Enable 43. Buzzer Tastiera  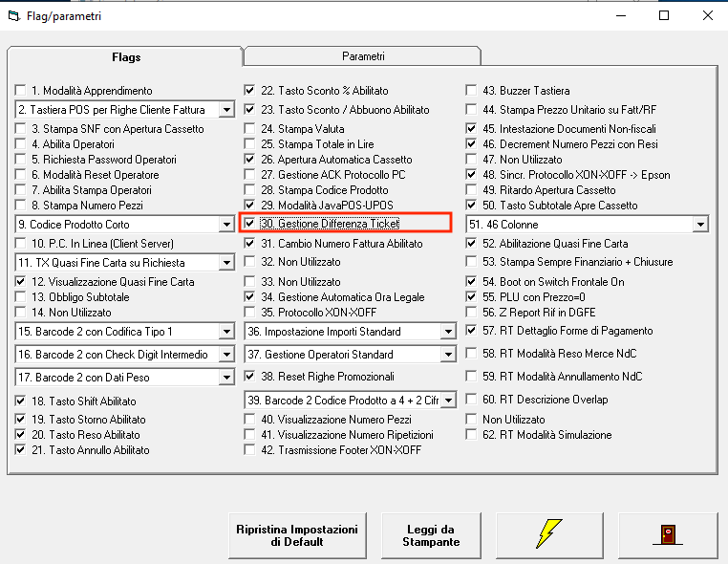(471, 90)
